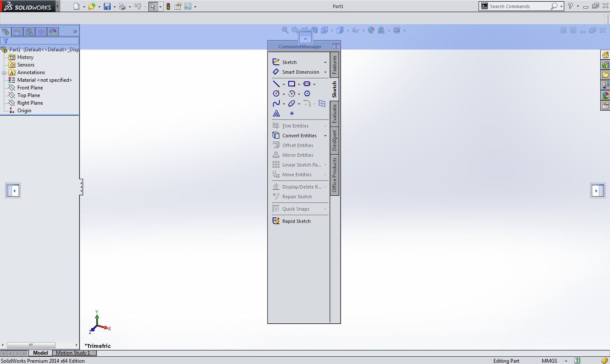Switch to the Features tab

click(334, 64)
